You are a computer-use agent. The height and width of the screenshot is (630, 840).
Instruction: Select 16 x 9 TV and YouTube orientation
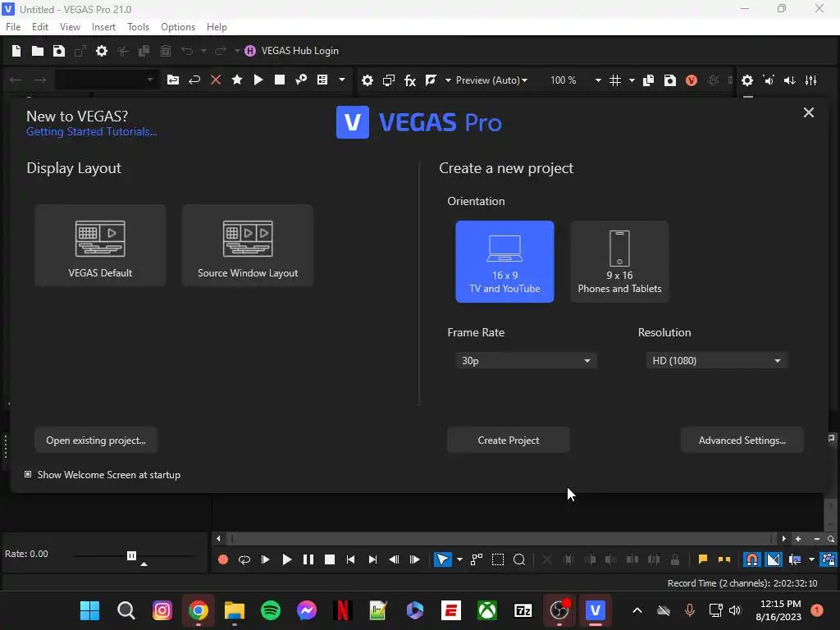pyautogui.click(x=504, y=262)
